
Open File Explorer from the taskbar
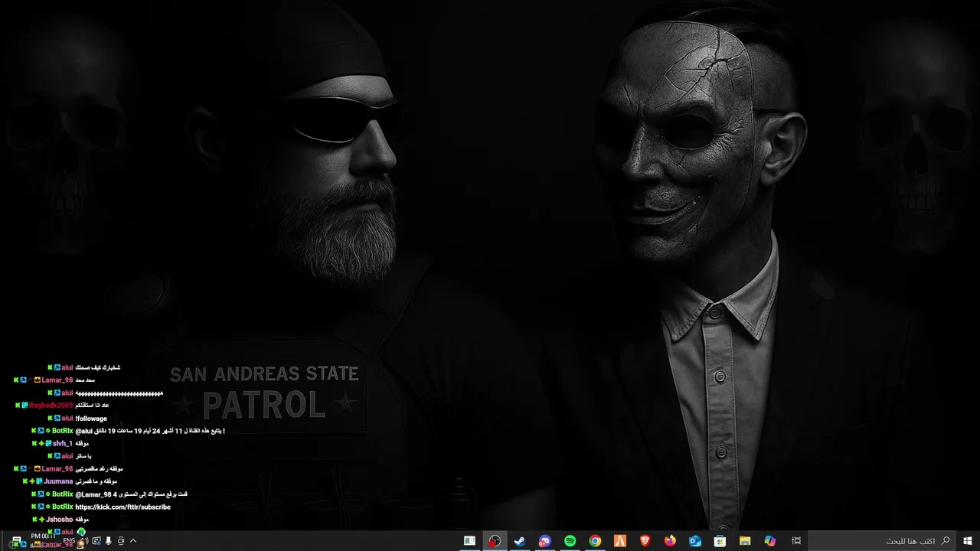click(744, 540)
